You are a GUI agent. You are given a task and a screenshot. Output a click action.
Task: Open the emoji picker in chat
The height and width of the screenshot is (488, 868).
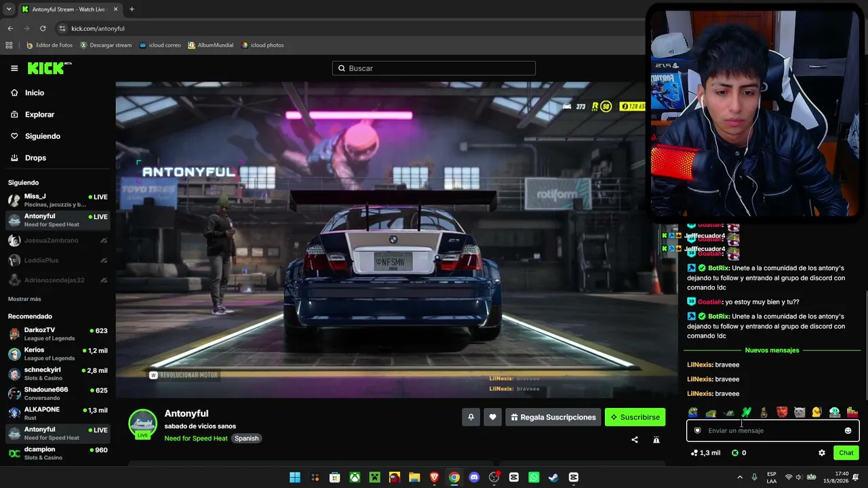(x=848, y=430)
